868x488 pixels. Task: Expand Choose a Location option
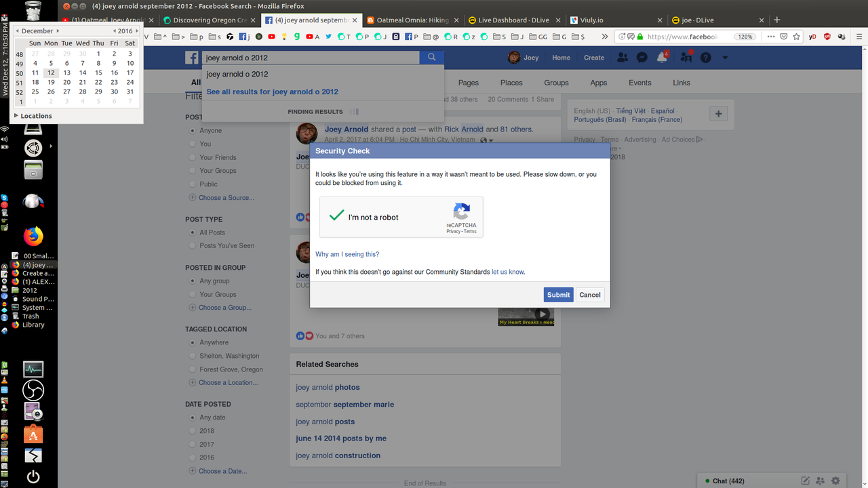[x=224, y=383]
